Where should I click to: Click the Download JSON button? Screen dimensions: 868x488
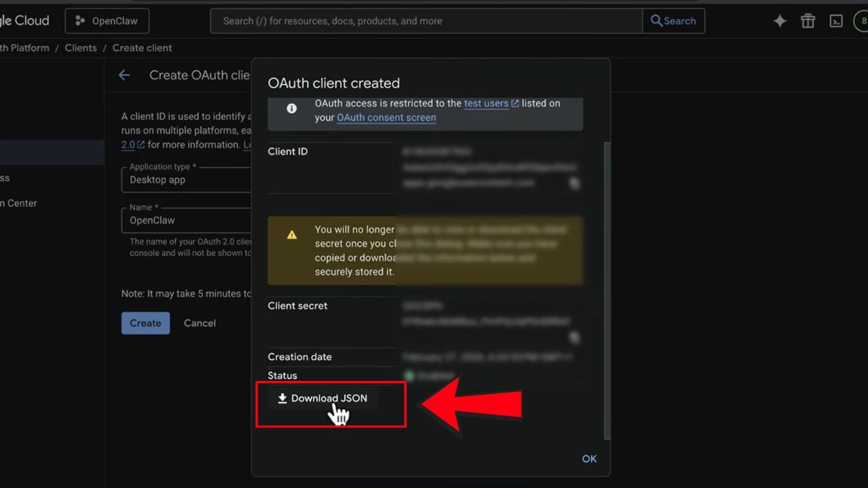(x=323, y=398)
